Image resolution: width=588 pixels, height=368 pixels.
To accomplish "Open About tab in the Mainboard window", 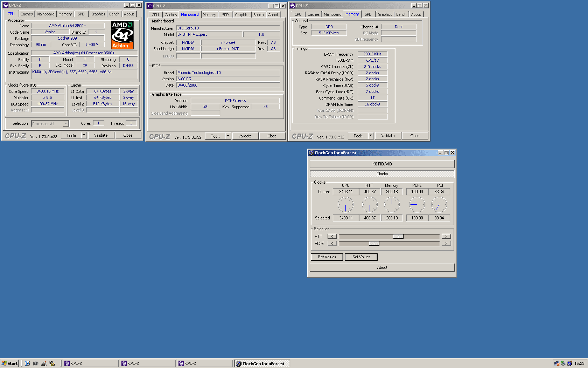I will tap(273, 15).
